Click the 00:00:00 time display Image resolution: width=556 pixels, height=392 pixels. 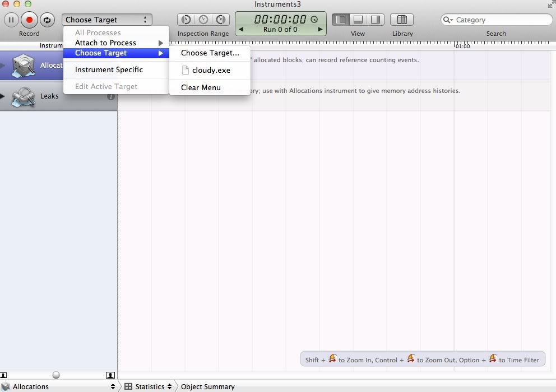[x=280, y=19]
